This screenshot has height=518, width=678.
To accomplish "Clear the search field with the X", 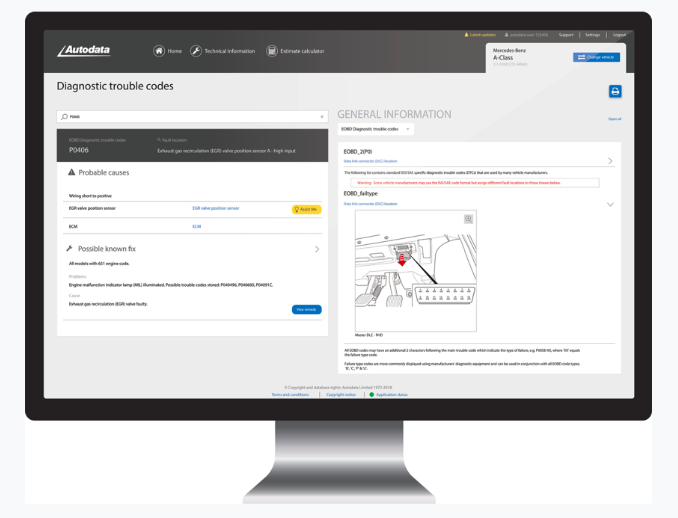I will (322, 117).
